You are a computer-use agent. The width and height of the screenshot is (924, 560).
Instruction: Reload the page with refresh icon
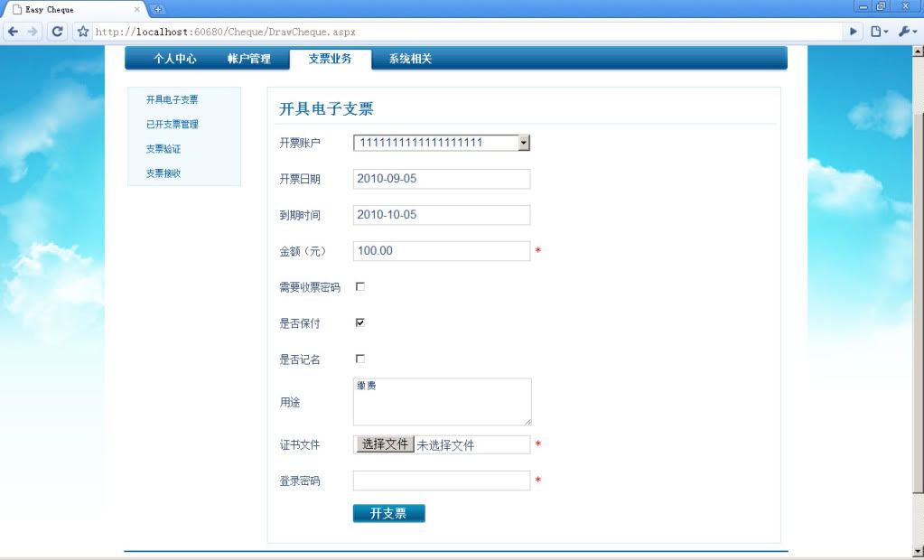(57, 32)
